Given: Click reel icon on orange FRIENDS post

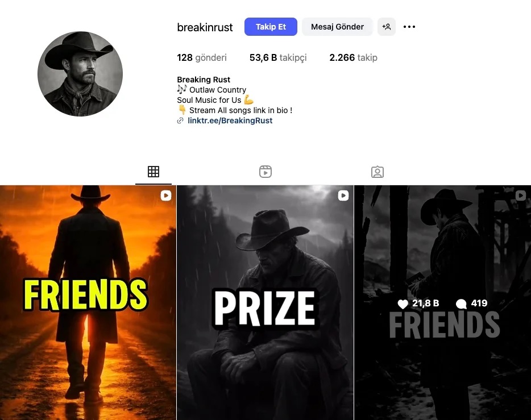Looking at the screenshot, I should 166,196.
